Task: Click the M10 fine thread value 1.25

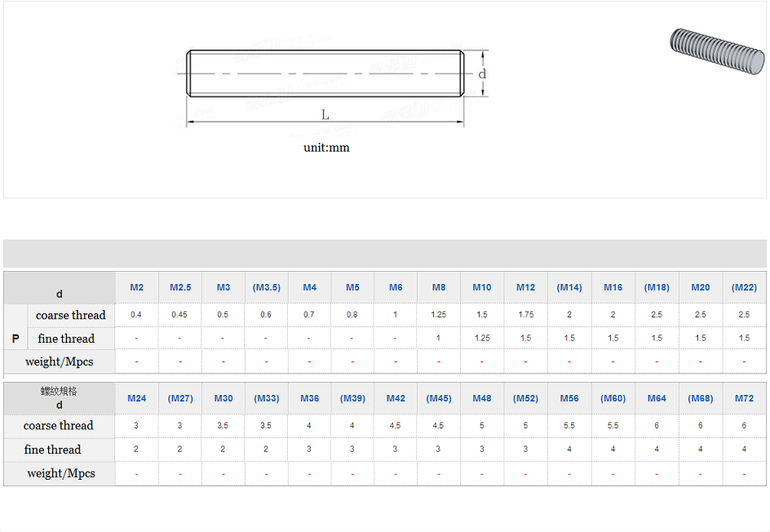Action: [x=482, y=338]
